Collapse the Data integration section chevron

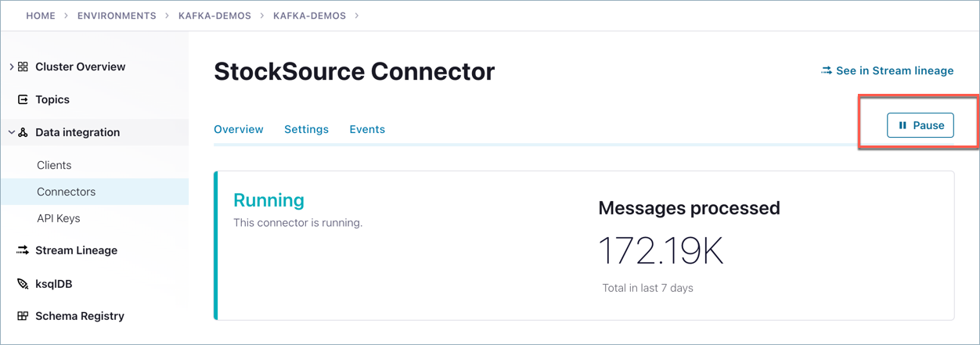(x=11, y=133)
